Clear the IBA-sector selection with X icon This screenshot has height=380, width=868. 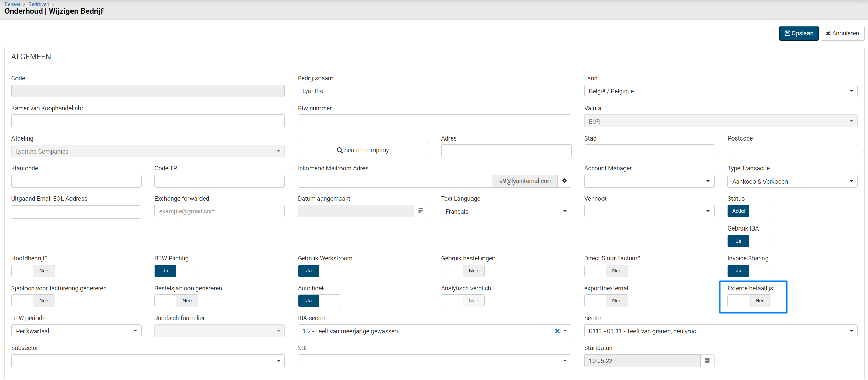pyautogui.click(x=557, y=331)
